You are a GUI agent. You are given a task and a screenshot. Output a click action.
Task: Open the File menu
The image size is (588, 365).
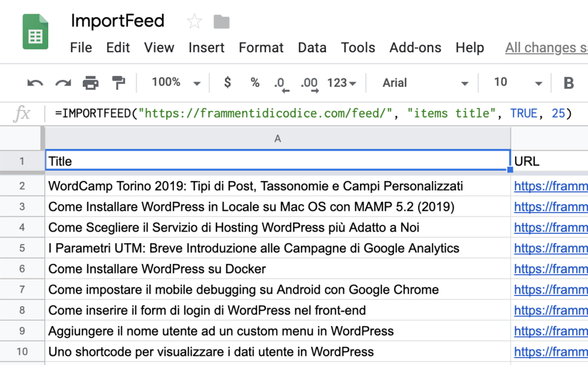click(81, 48)
